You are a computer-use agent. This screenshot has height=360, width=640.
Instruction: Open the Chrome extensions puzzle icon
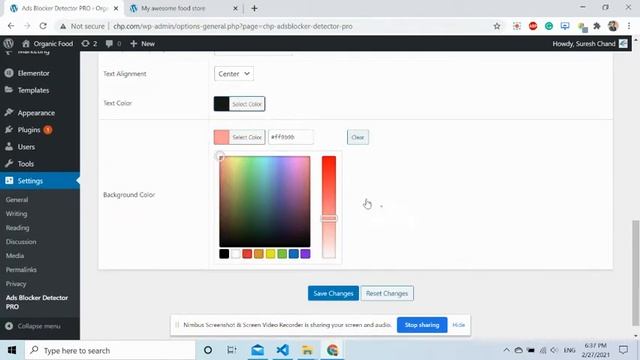pyautogui.click(x=597, y=26)
